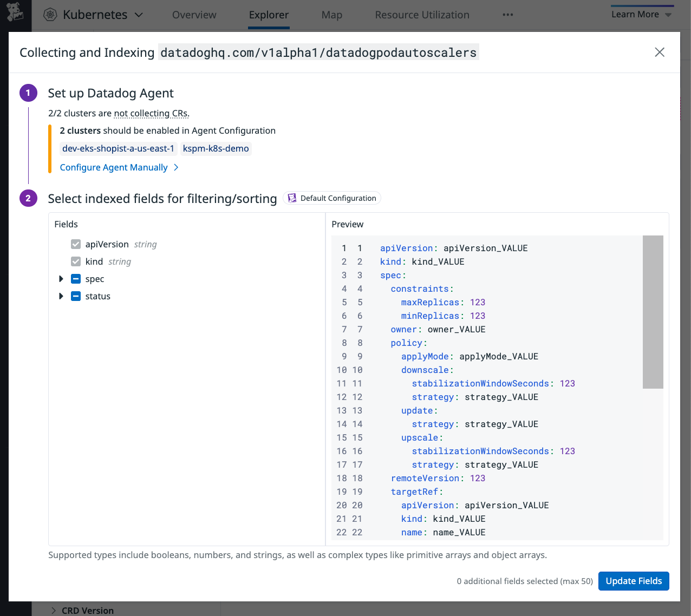This screenshot has height=616, width=691.
Task: Click 'applyMode: applyMode_VALUE' preview line
Action: coord(470,356)
